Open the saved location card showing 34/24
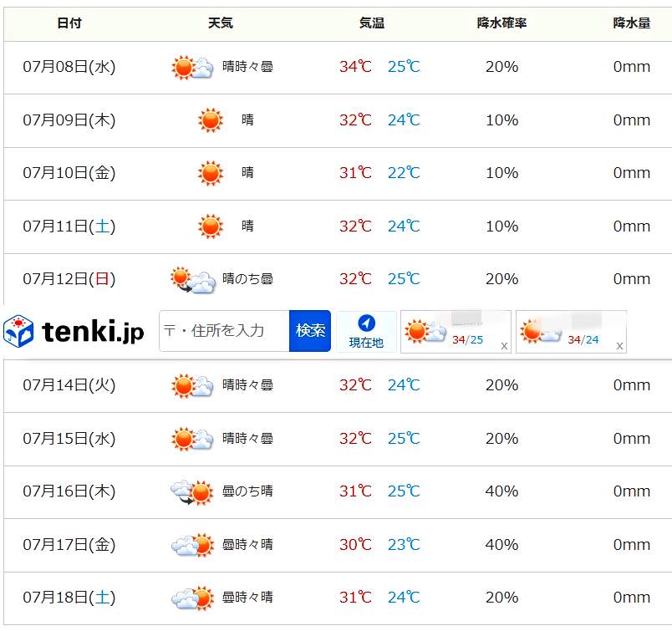 click(x=571, y=332)
